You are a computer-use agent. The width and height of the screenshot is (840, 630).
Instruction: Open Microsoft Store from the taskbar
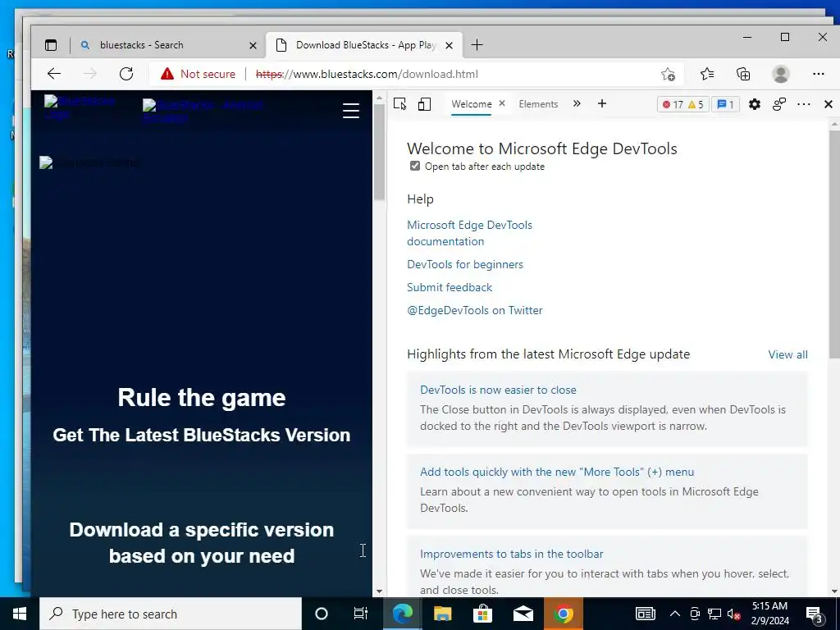point(482,614)
